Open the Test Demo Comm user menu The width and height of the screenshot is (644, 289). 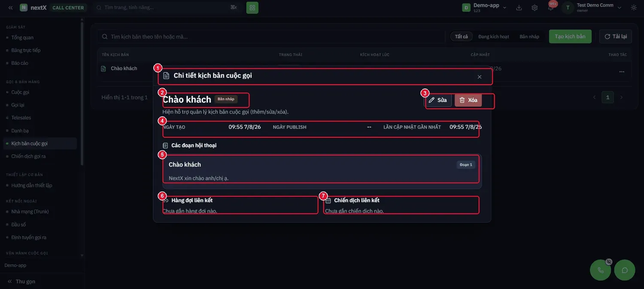[x=592, y=8]
